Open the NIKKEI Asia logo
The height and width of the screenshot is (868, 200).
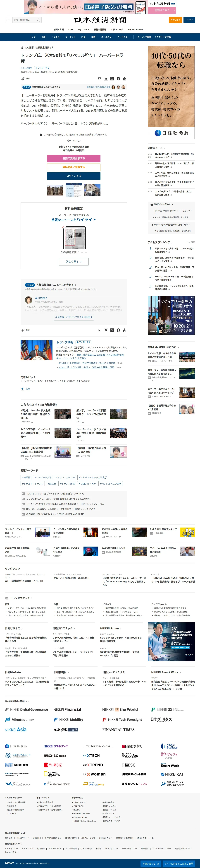click(15, 730)
